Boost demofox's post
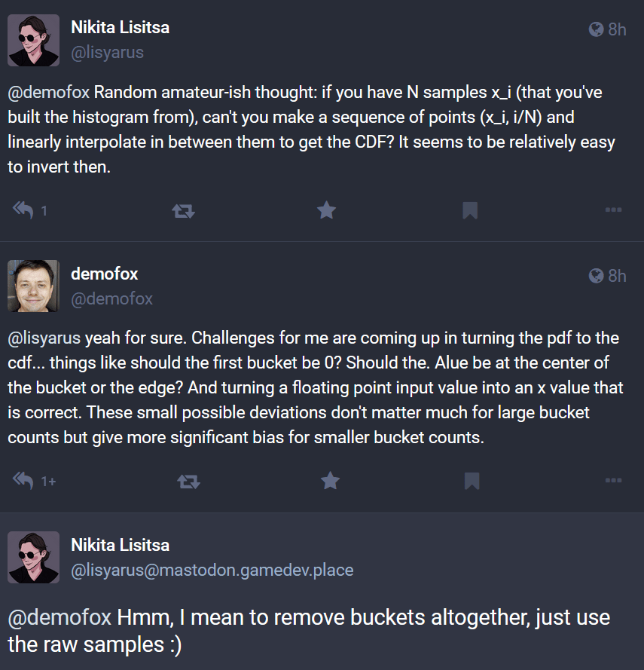The image size is (644, 670). click(x=187, y=480)
